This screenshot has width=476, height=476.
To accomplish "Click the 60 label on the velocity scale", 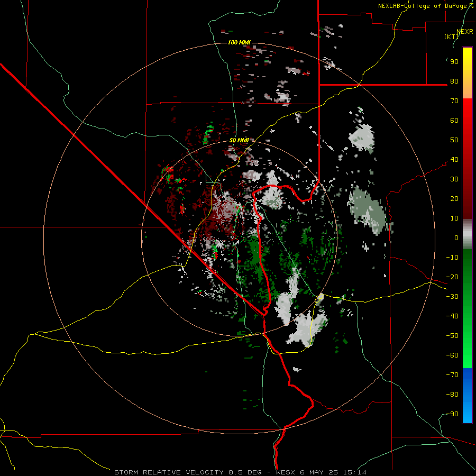I will coord(454,121).
